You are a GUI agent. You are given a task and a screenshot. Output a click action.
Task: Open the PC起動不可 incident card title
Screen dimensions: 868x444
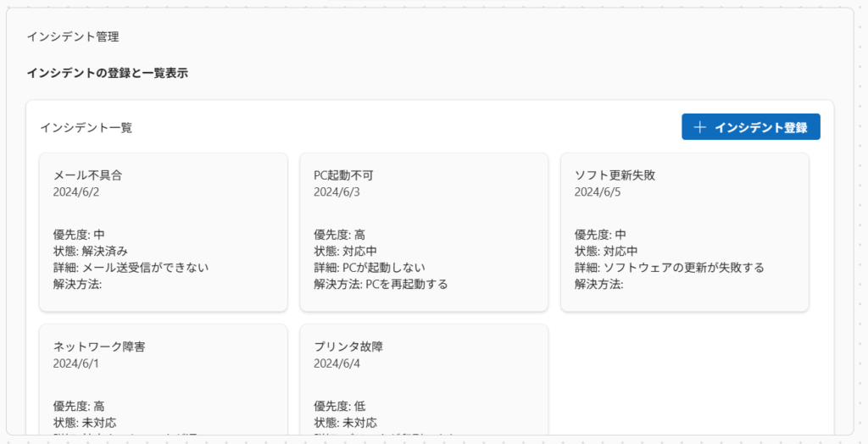tap(343, 175)
